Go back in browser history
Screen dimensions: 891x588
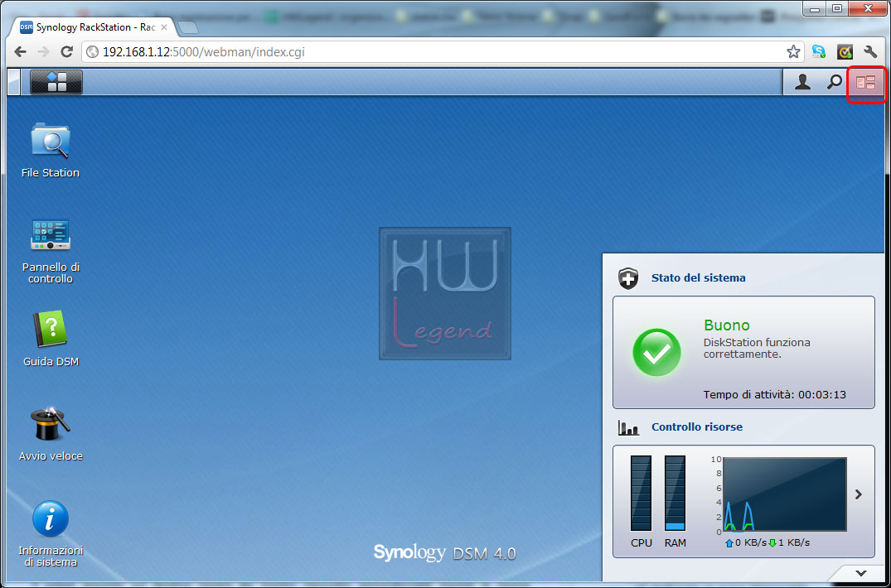[x=21, y=52]
